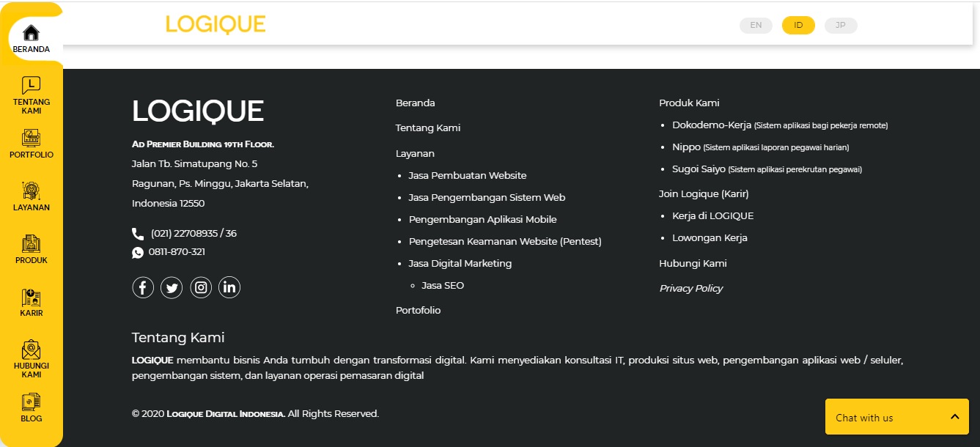
Task: Go to Layanan via sidebar icon
Action: pos(31,191)
